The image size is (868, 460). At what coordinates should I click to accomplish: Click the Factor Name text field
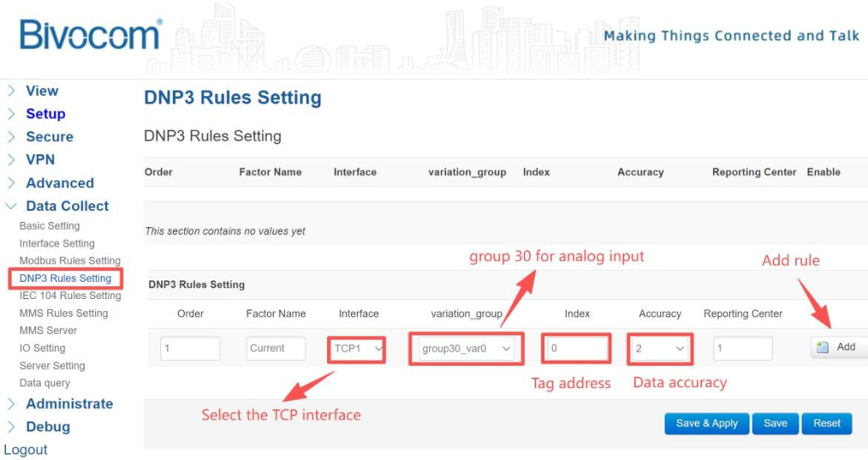pyautogui.click(x=275, y=348)
